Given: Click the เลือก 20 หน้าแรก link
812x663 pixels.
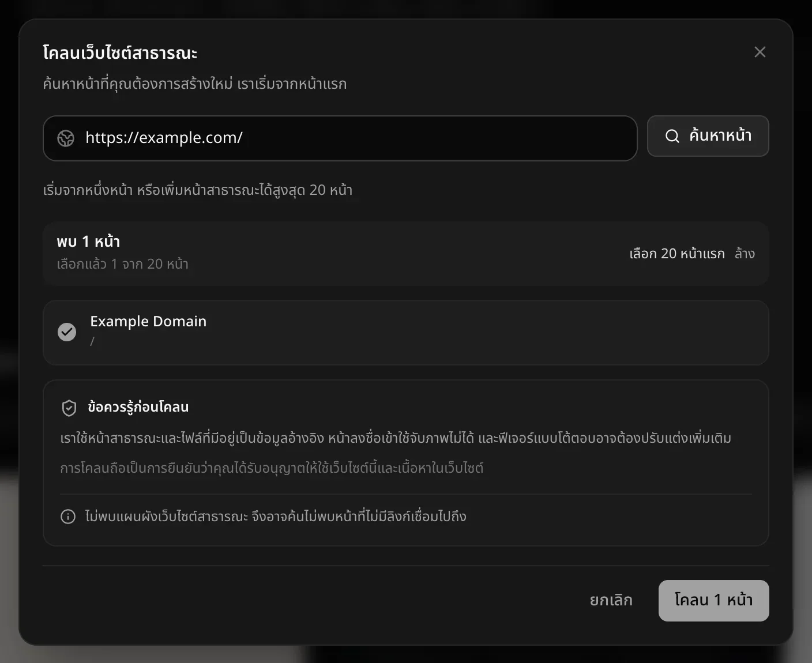Looking at the screenshot, I should click(x=676, y=254).
